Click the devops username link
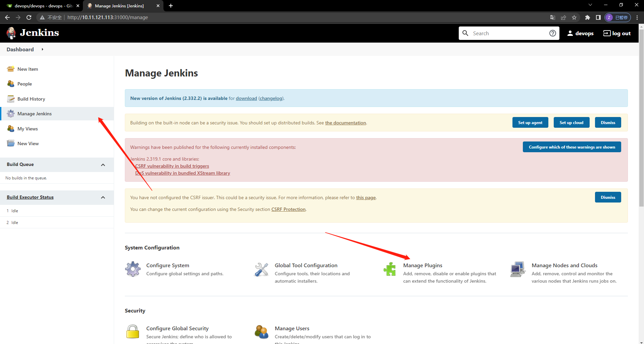The width and height of the screenshot is (644, 344). tap(584, 33)
